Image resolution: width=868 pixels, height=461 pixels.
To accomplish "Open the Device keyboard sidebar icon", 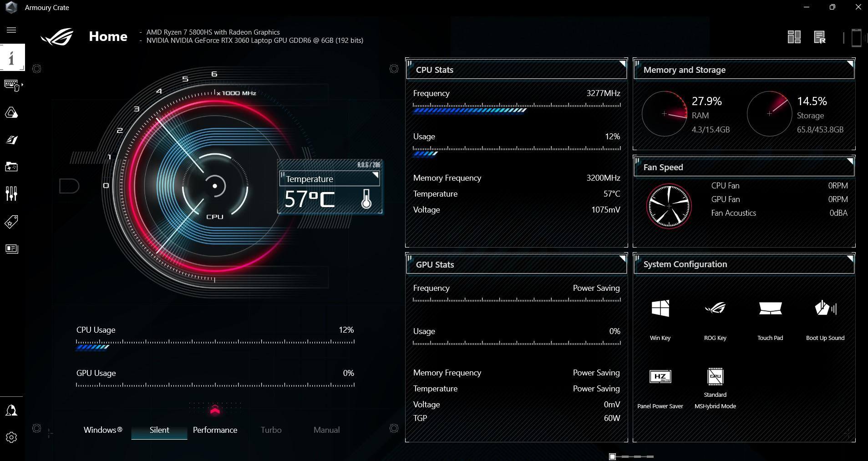I will pyautogui.click(x=12, y=85).
